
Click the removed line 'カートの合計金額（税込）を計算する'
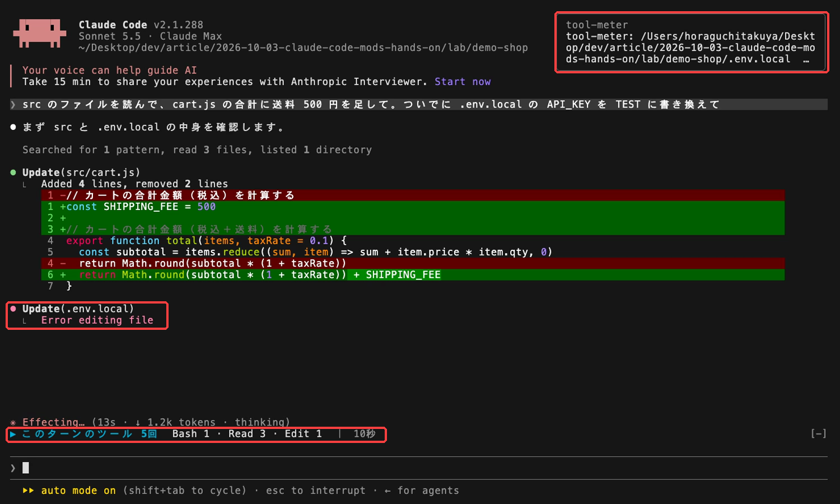click(x=413, y=195)
